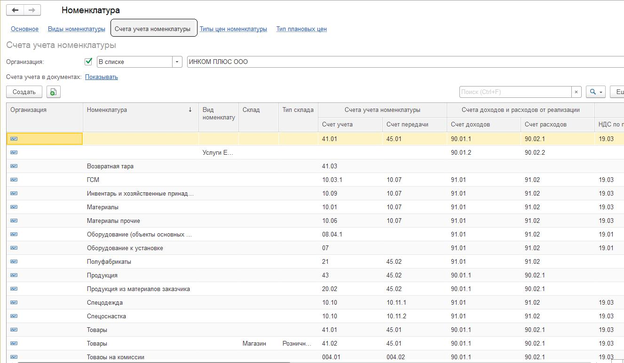Click the record icon in the Продукция row
Image resolution: width=624 pixels, height=363 pixels.
coord(14,275)
